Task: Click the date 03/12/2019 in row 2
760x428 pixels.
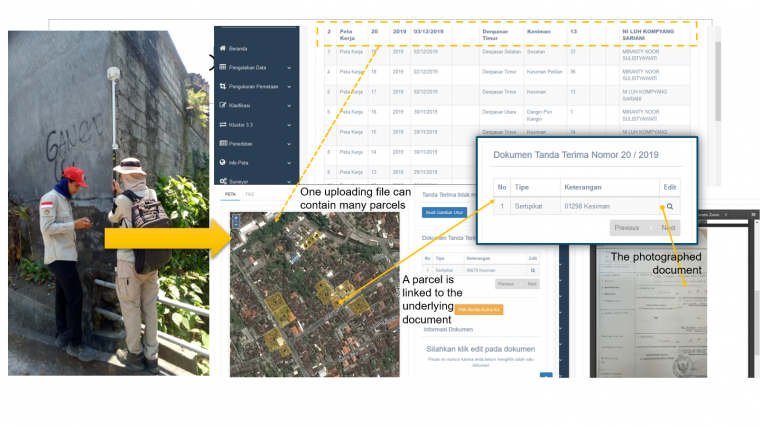Action: [x=428, y=32]
